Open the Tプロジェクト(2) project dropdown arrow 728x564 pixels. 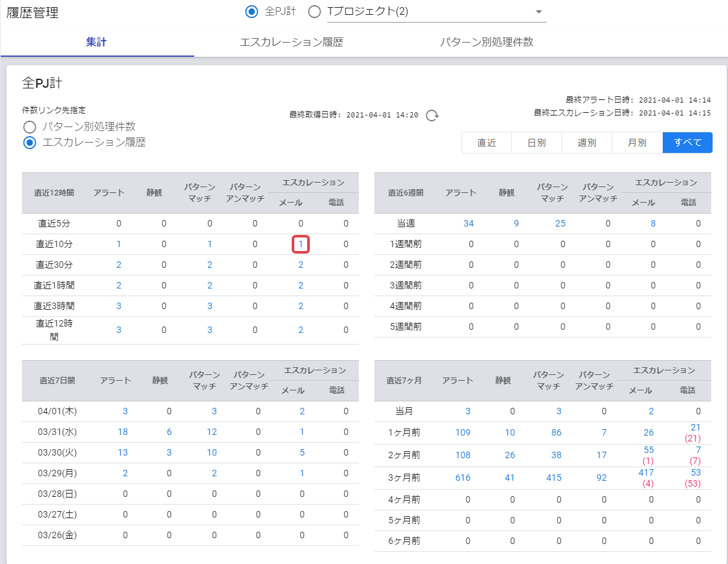point(538,12)
